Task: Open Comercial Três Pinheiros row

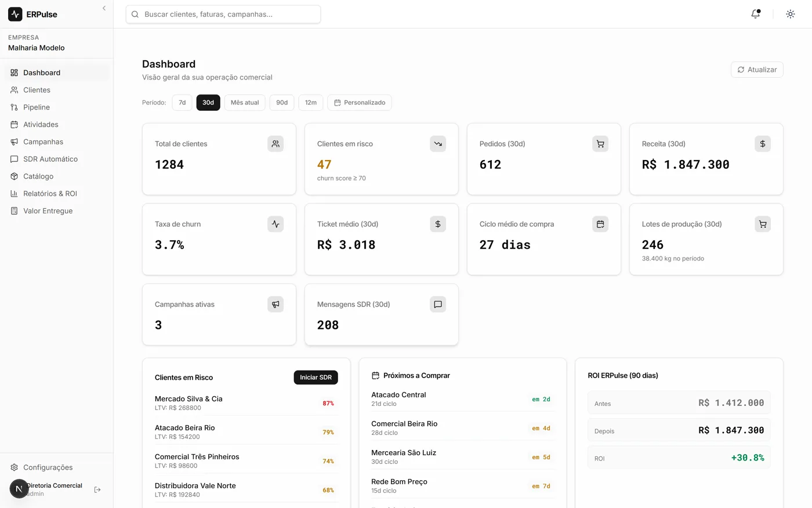Action: click(x=246, y=461)
